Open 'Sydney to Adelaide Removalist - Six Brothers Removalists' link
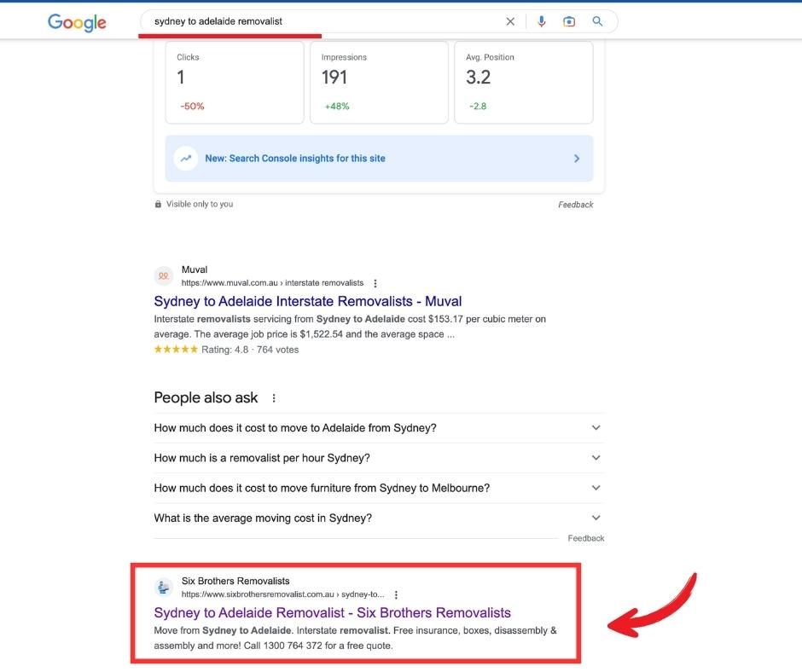 coord(333,612)
